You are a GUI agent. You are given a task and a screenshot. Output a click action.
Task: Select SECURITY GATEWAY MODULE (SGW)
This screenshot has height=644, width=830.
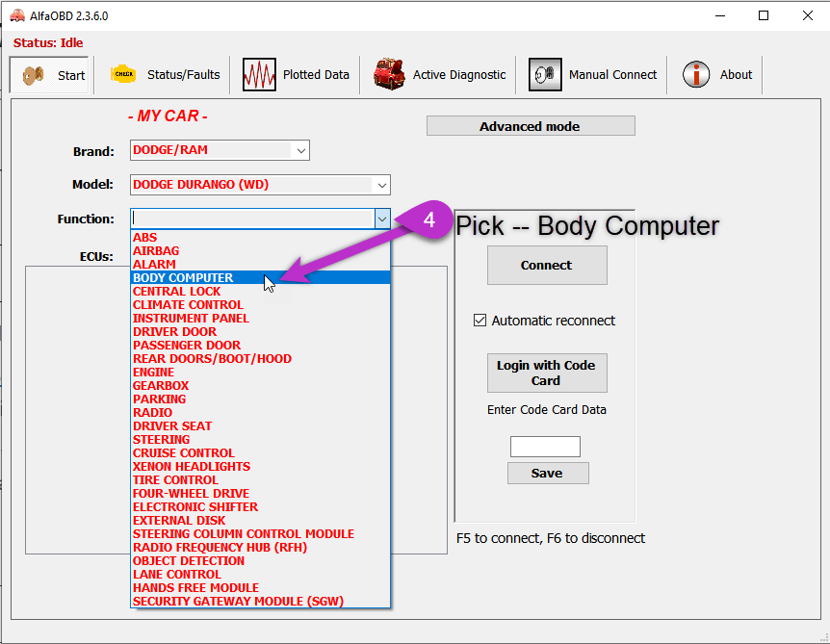(260, 602)
